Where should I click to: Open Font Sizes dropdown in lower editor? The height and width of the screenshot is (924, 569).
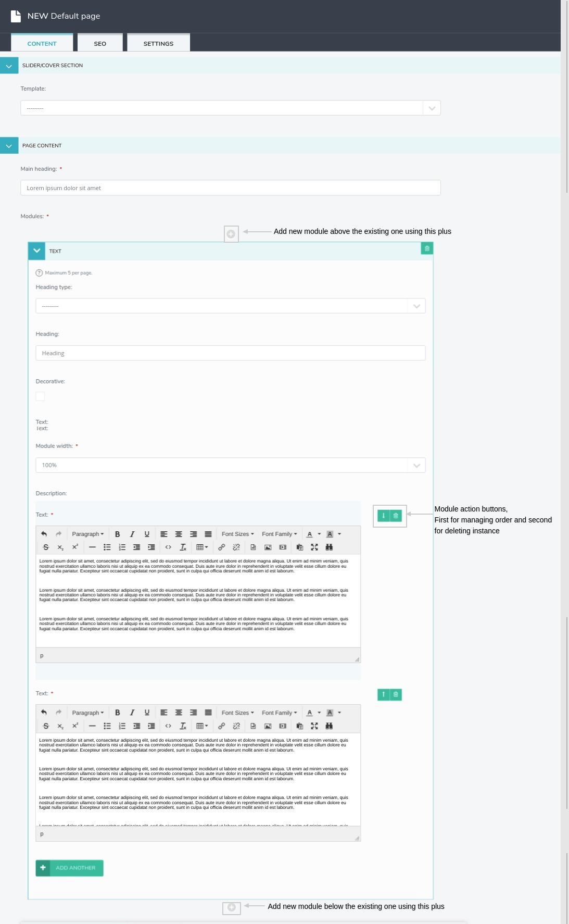(x=238, y=713)
